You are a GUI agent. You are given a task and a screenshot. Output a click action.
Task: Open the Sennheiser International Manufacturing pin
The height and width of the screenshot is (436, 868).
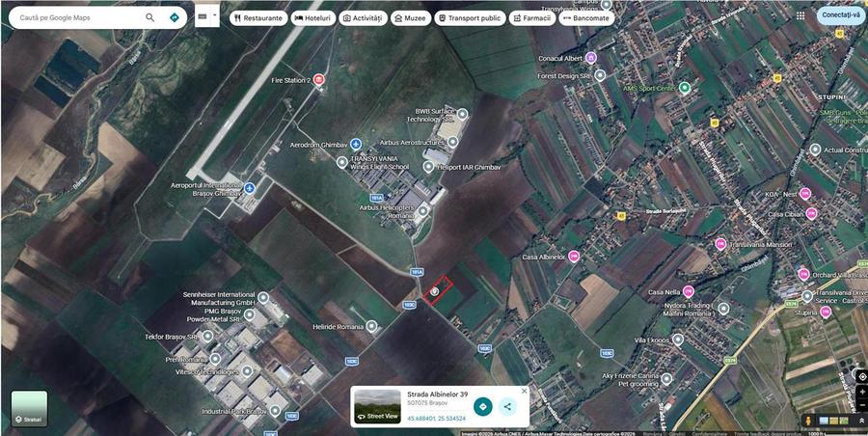click(263, 298)
